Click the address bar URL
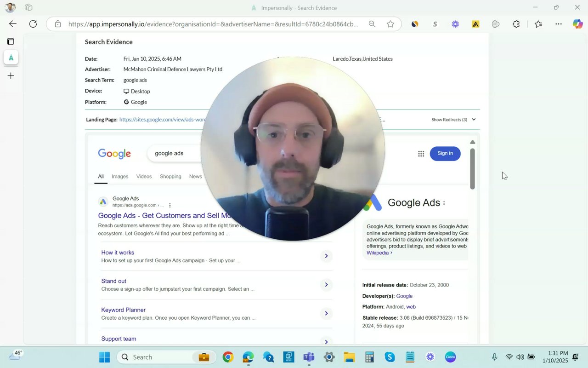 (x=213, y=24)
